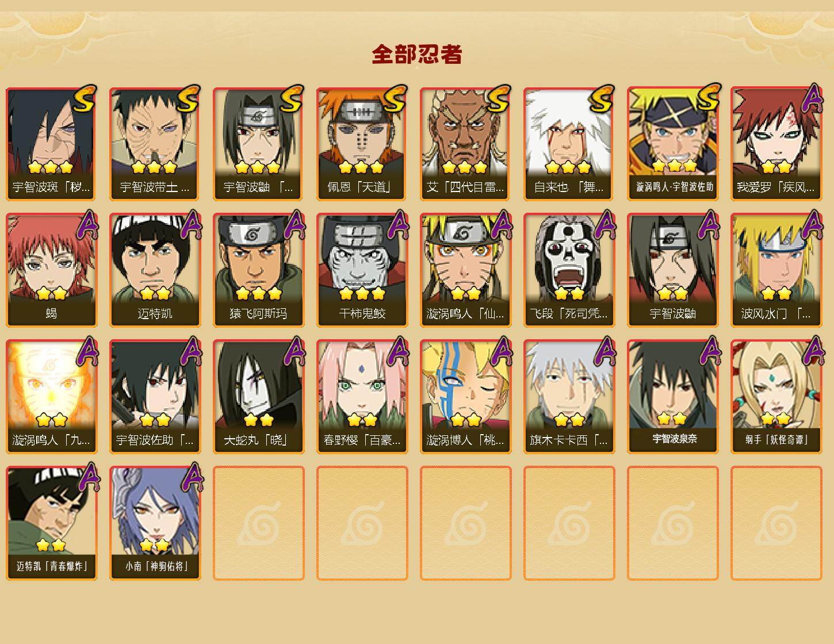Open the 迈特凯「青春爆炸」 card
The image size is (834, 644).
pos(51,523)
